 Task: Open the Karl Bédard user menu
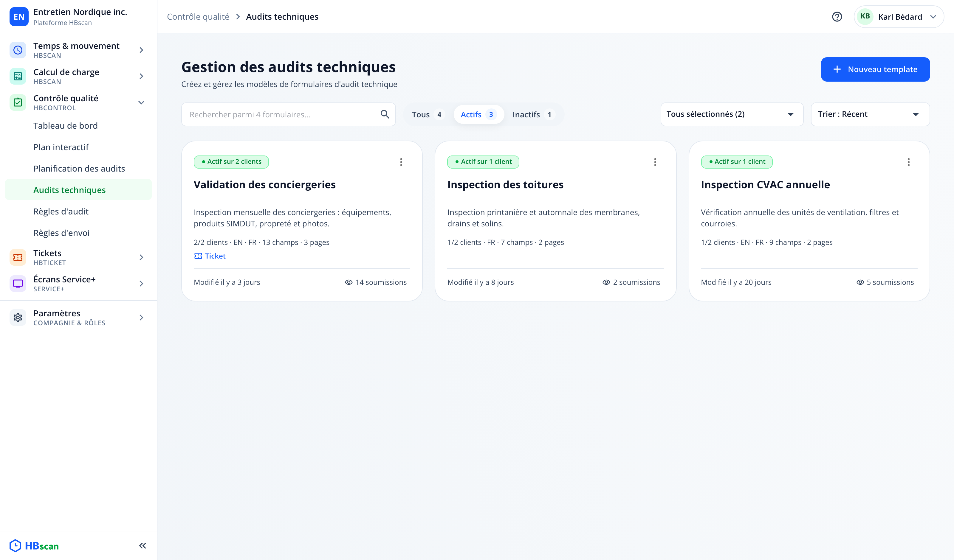[x=899, y=17]
